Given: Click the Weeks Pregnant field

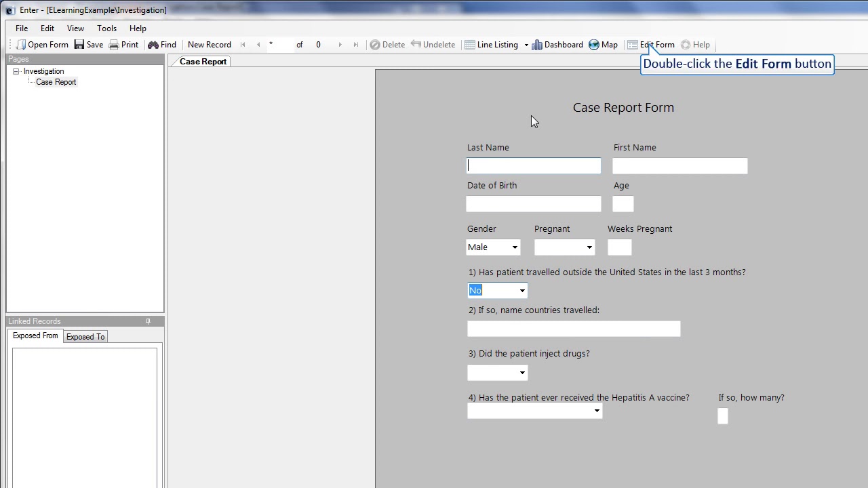Looking at the screenshot, I should tap(620, 247).
